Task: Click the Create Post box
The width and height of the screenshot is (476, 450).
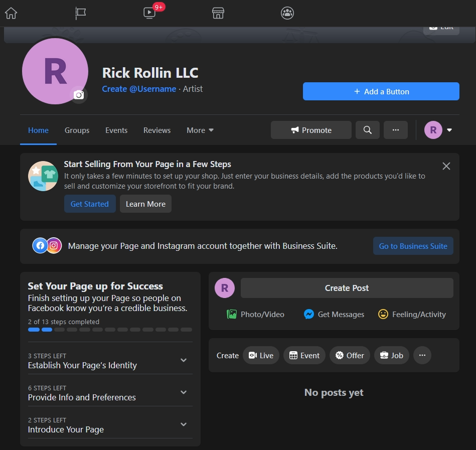Action: click(x=347, y=288)
